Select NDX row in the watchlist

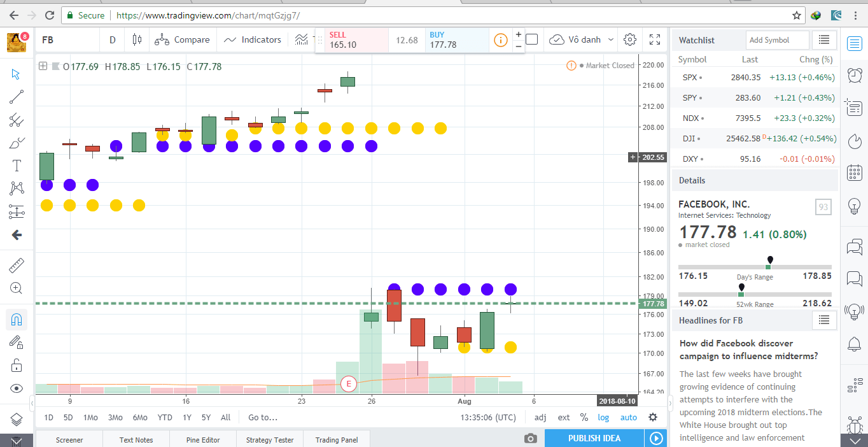point(755,118)
